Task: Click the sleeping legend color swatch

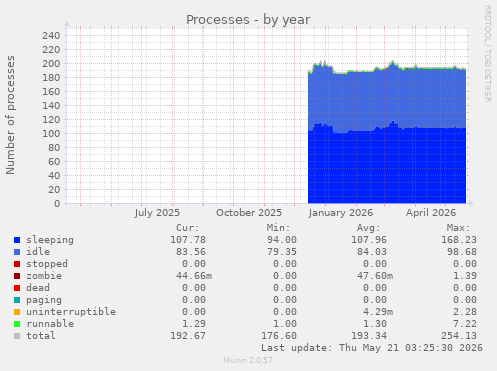Action: 17,240
